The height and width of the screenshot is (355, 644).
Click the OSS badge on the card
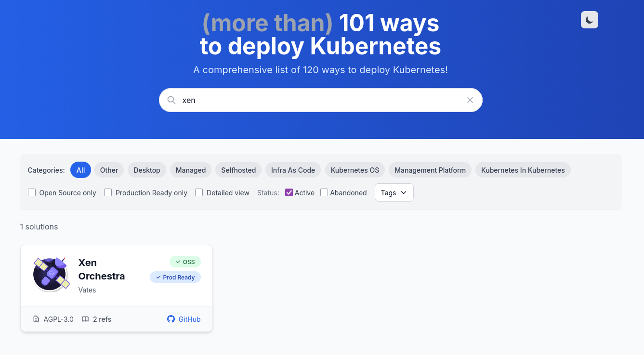[x=185, y=262]
